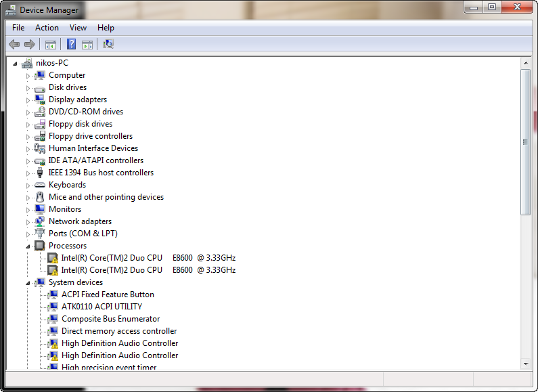538x392 pixels.
Task: Select ATK0110 ACPI UTILITY entry
Action: pos(102,307)
